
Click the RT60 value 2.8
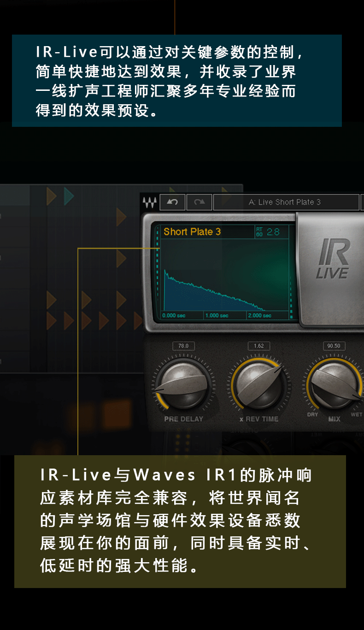coord(273,232)
